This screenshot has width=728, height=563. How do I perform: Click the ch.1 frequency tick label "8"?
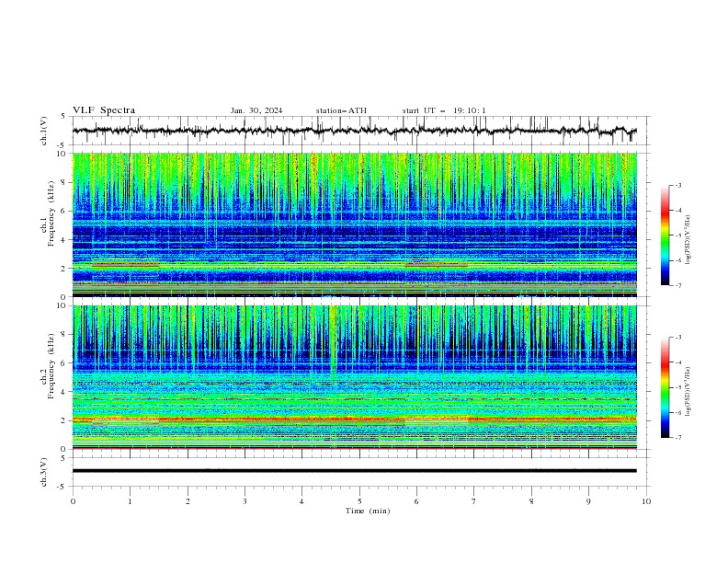click(x=64, y=182)
